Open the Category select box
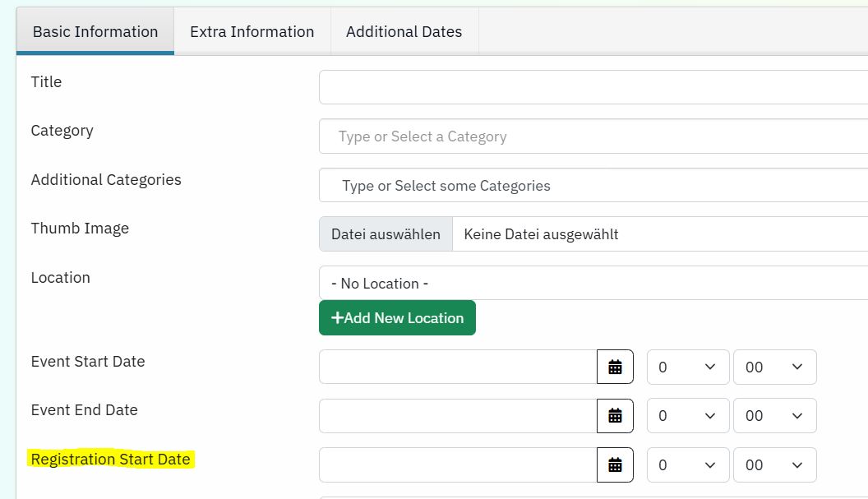868x499 pixels. (592, 136)
